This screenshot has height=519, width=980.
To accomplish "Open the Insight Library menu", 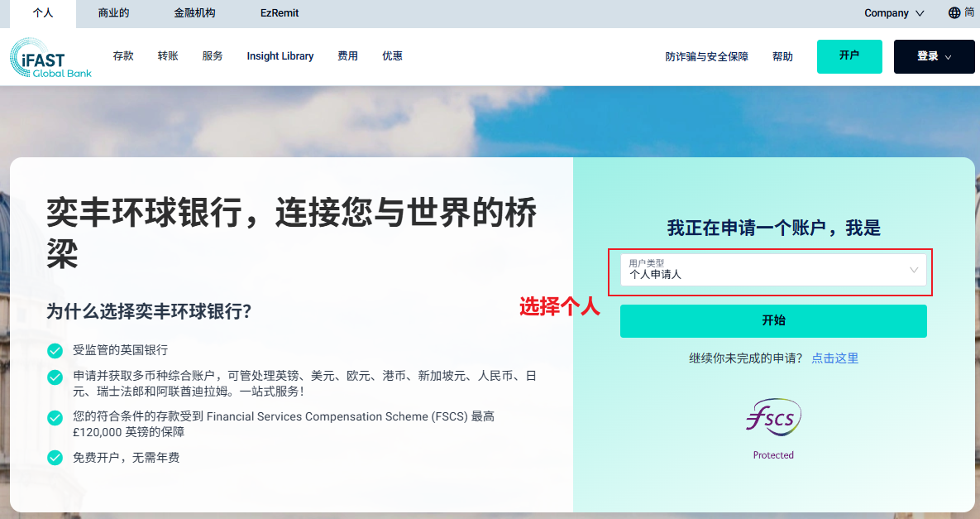I will tap(280, 56).
